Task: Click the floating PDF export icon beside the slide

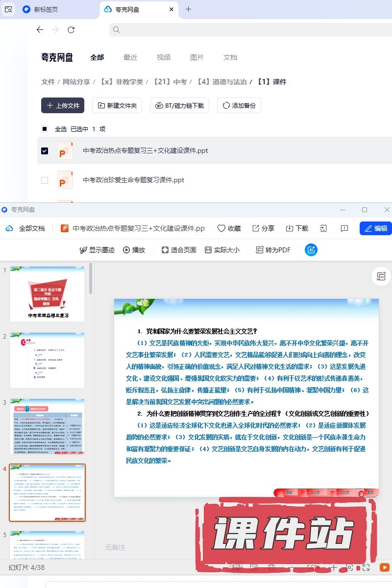Action: 381,276
